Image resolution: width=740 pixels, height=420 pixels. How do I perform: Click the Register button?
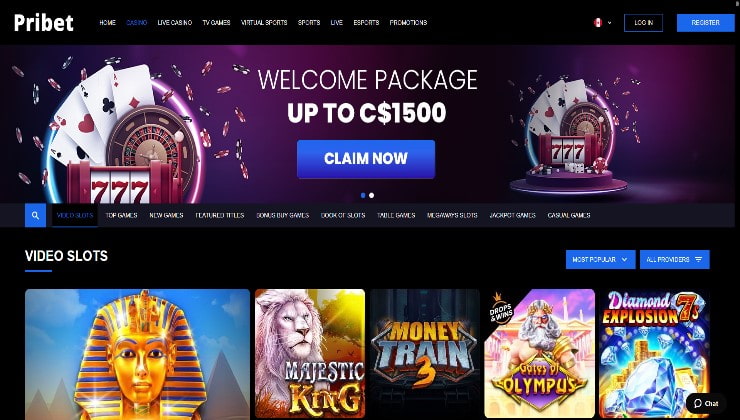706,23
